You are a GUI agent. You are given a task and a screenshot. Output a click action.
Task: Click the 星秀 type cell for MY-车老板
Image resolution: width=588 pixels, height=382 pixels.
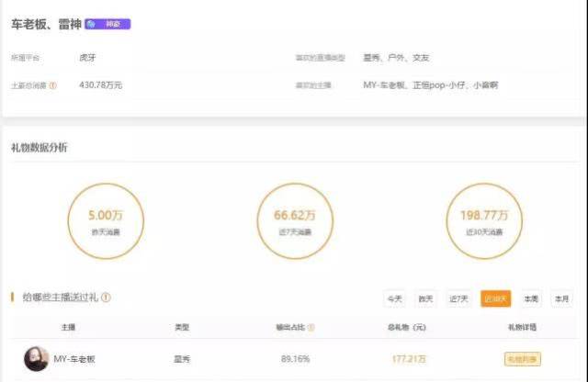(x=182, y=359)
